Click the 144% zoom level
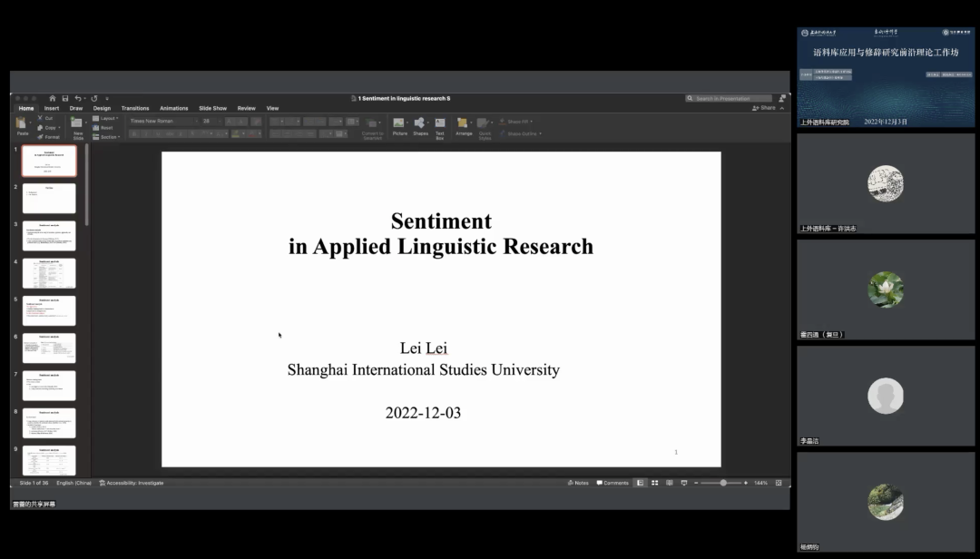The width and height of the screenshot is (980, 559). pyautogui.click(x=760, y=483)
